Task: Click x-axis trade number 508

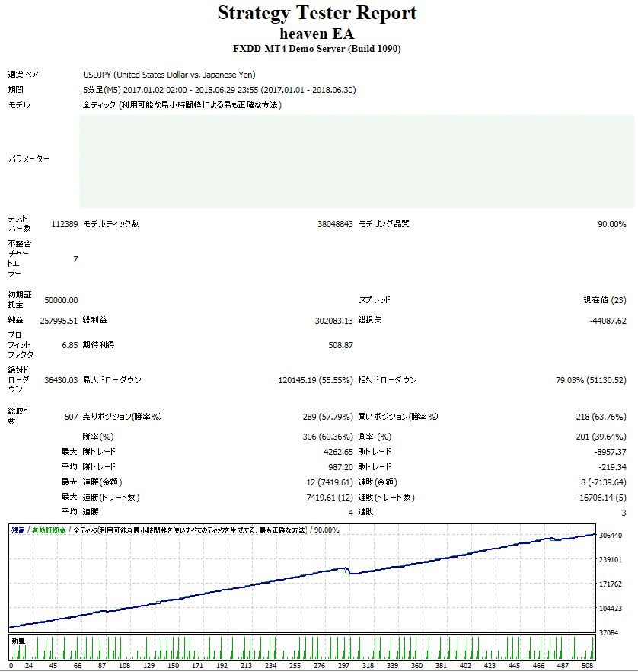Action: 588,666
